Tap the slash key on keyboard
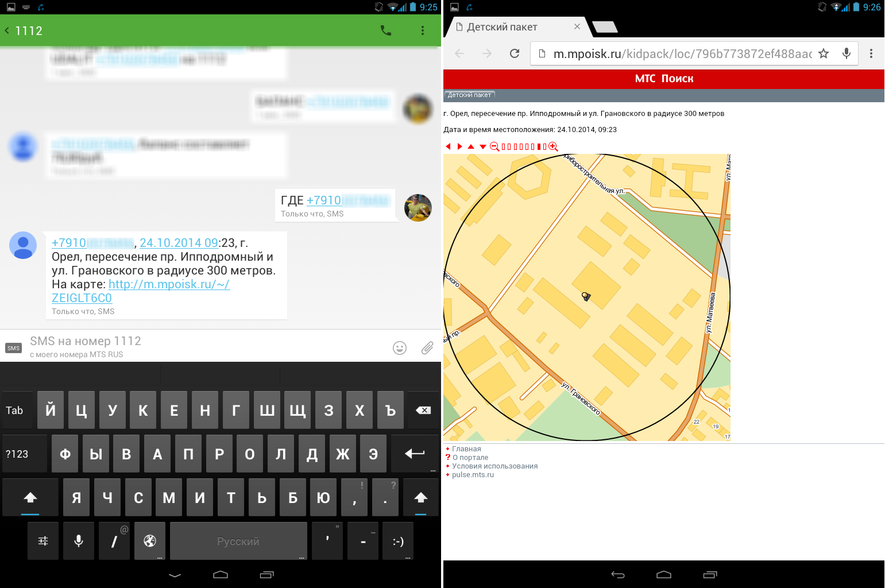 click(114, 541)
